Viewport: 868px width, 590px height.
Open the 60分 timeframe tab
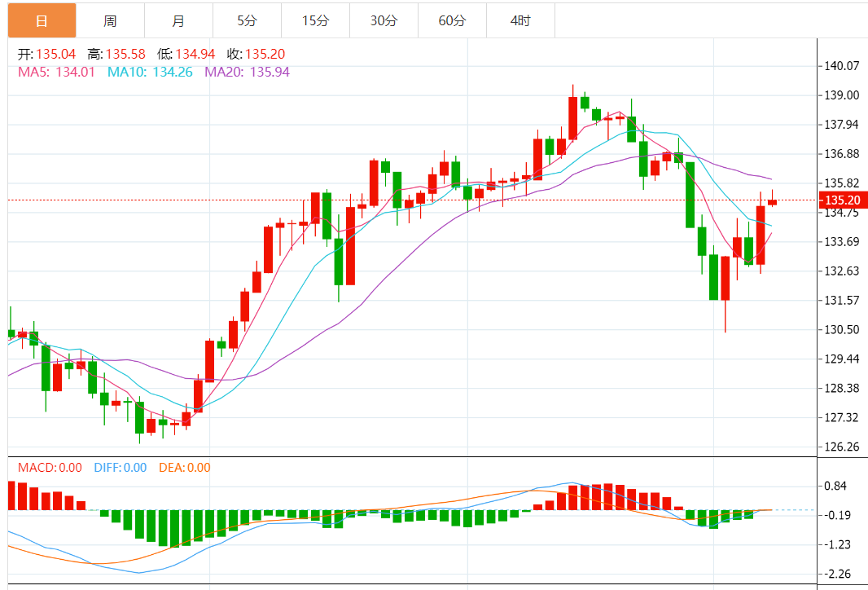452,20
